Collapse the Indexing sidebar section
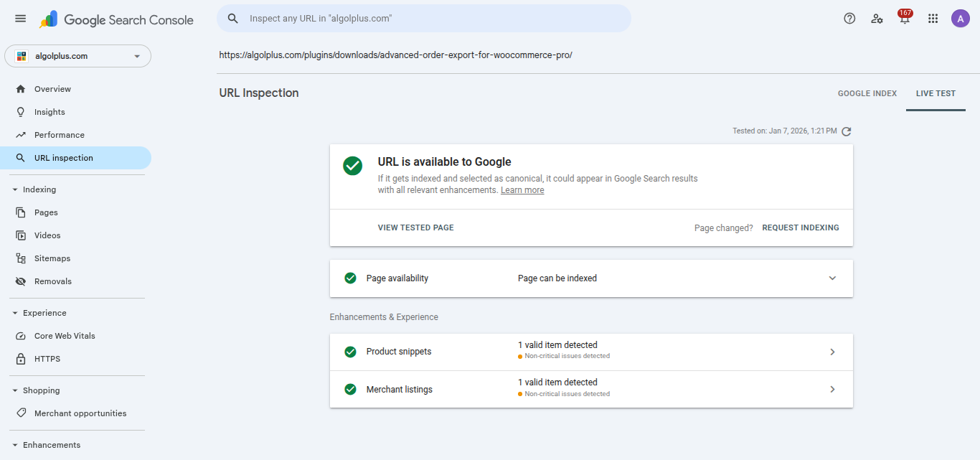 [15, 189]
